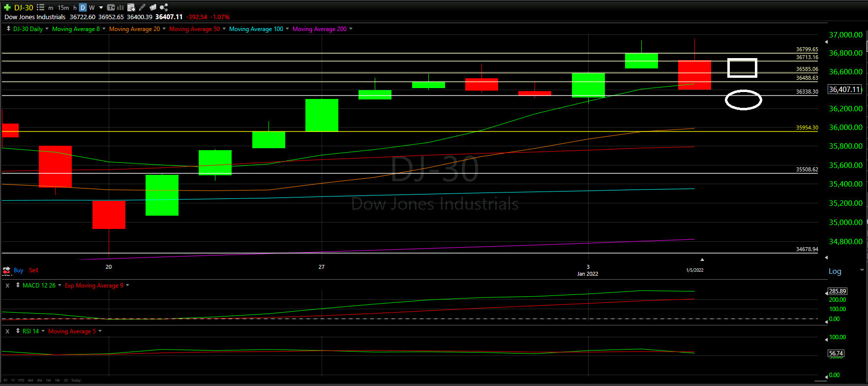
Task: Close the RSI indicator panel
Action: pos(7,331)
